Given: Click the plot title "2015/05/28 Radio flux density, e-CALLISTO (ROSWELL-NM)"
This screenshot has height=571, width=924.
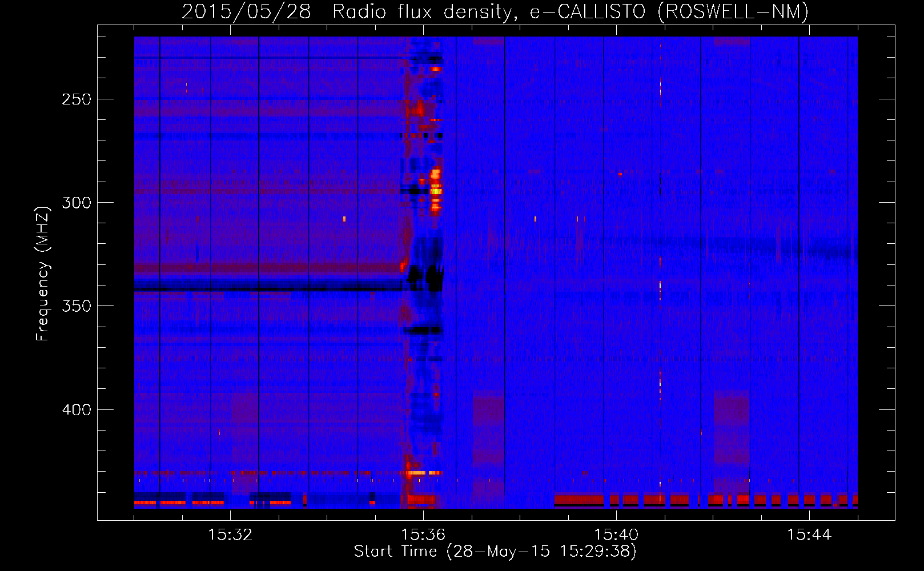Looking at the screenshot, I should (495, 11).
